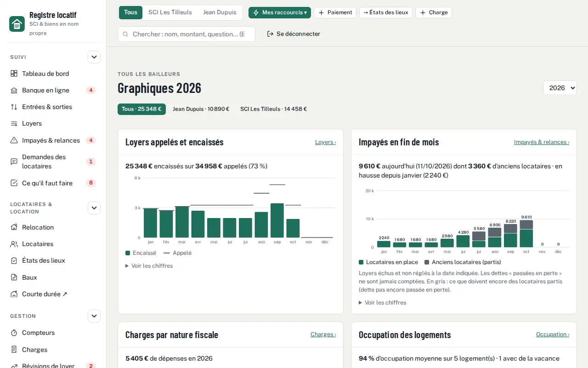Image resolution: width=588 pixels, height=368 pixels.
Task: Expand Voir les chiffres under Impayés chart
Action: coord(383,303)
